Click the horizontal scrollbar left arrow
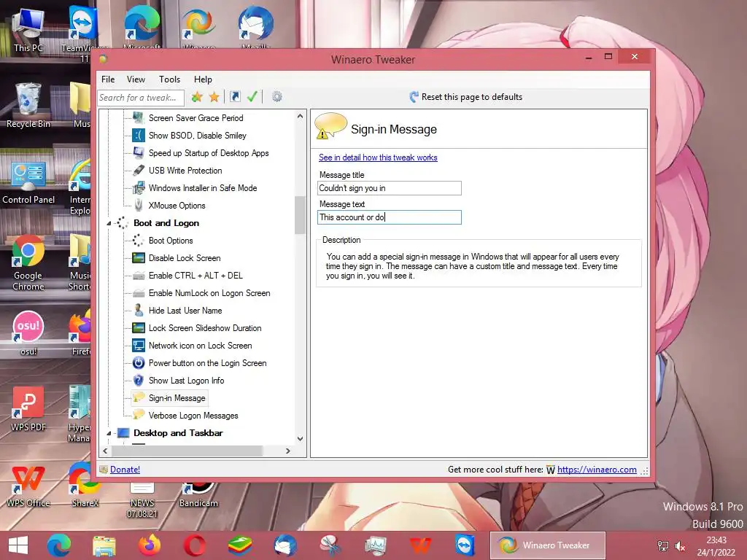 tap(105, 451)
